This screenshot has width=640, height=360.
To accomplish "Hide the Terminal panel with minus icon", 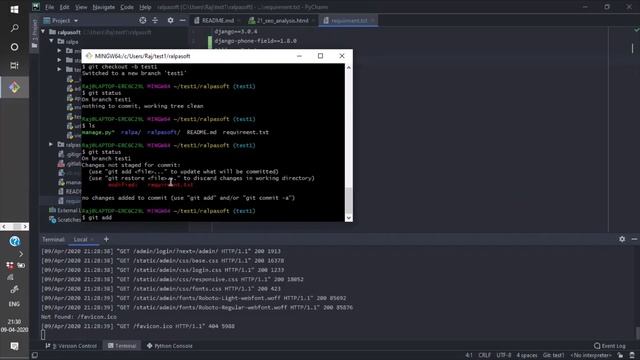I will pos(634,239).
